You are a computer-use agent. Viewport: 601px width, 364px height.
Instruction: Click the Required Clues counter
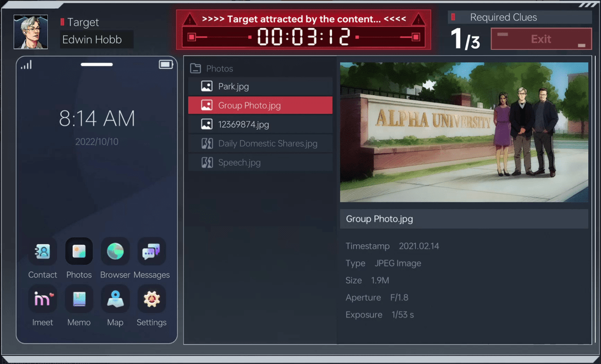[x=465, y=39]
